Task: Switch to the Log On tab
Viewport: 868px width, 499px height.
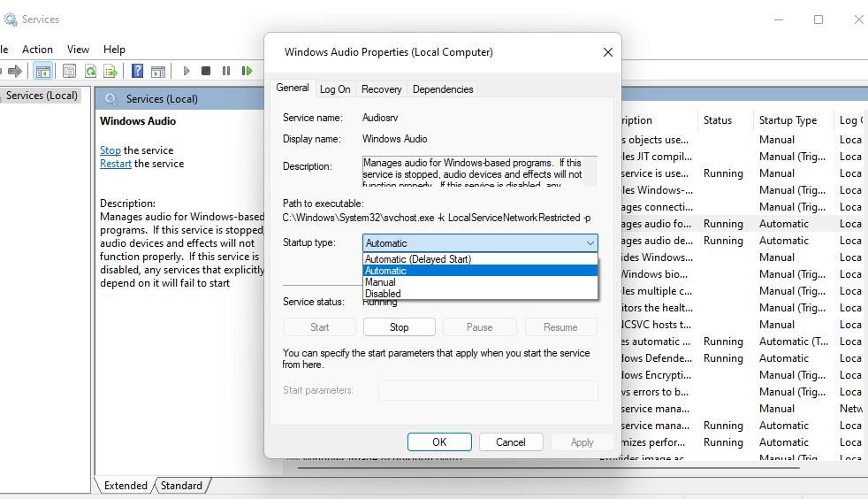Action: (x=335, y=89)
